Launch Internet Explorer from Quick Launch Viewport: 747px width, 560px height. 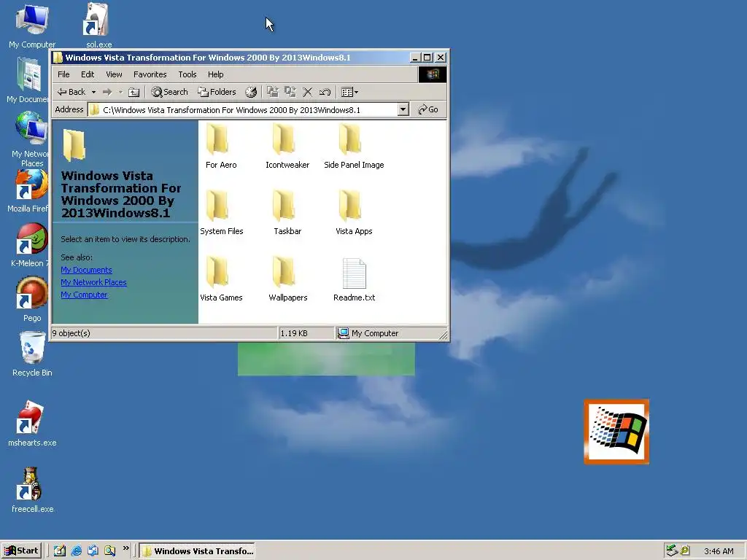point(76,551)
